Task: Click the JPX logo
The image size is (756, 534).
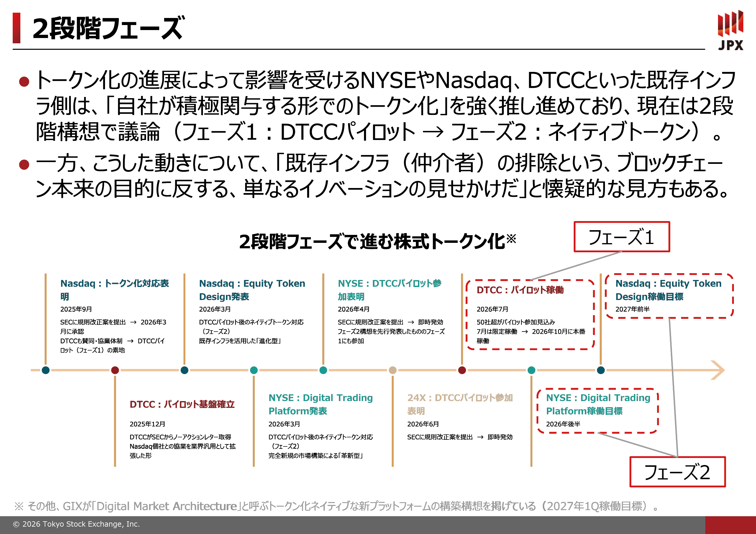Action: click(730, 30)
